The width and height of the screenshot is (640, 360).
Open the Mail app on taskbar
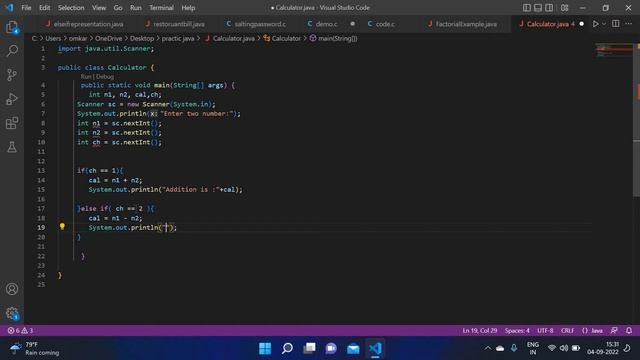click(353, 348)
